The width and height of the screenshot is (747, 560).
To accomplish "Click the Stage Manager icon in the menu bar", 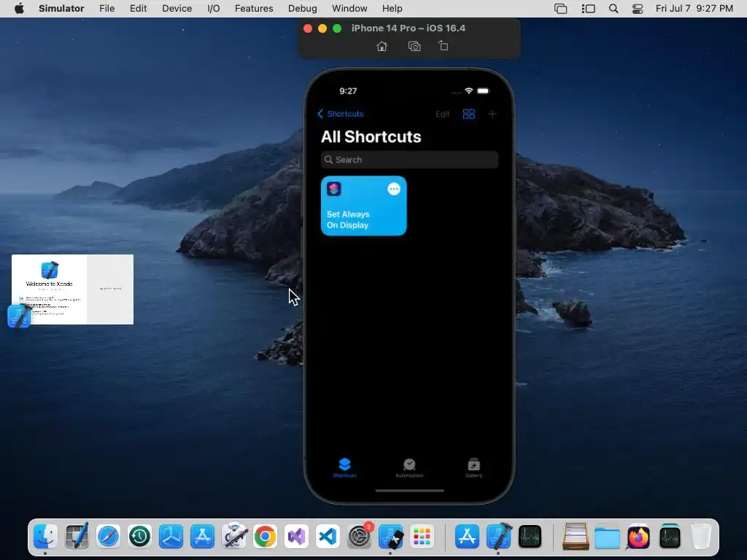I will [x=589, y=9].
